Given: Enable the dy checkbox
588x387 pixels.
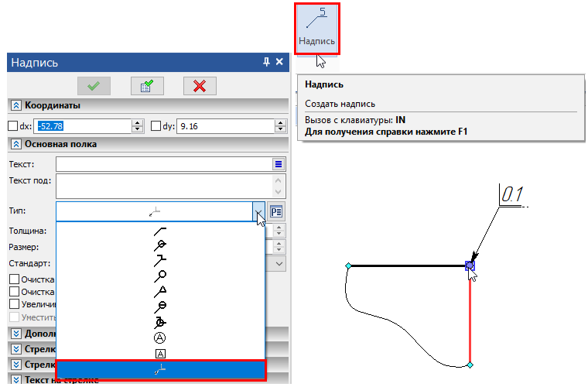Looking at the screenshot, I should [x=156, y=125].
